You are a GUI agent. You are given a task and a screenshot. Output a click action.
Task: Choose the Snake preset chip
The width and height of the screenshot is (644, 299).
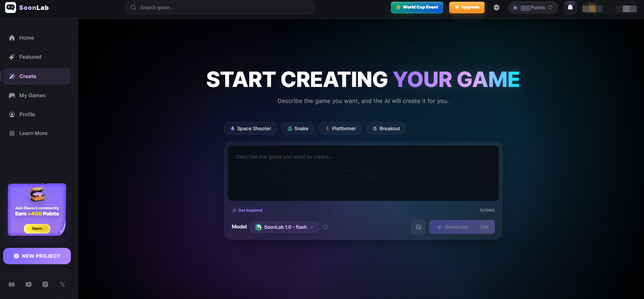click(x=298, y=129)
